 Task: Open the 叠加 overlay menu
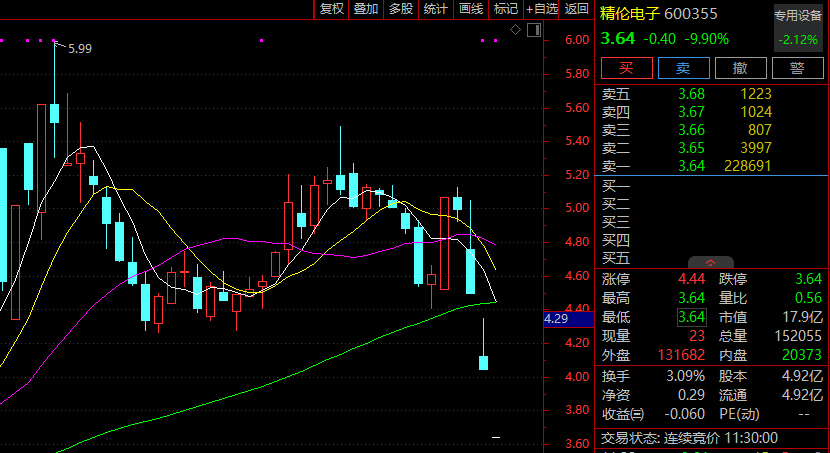(366, 9)
